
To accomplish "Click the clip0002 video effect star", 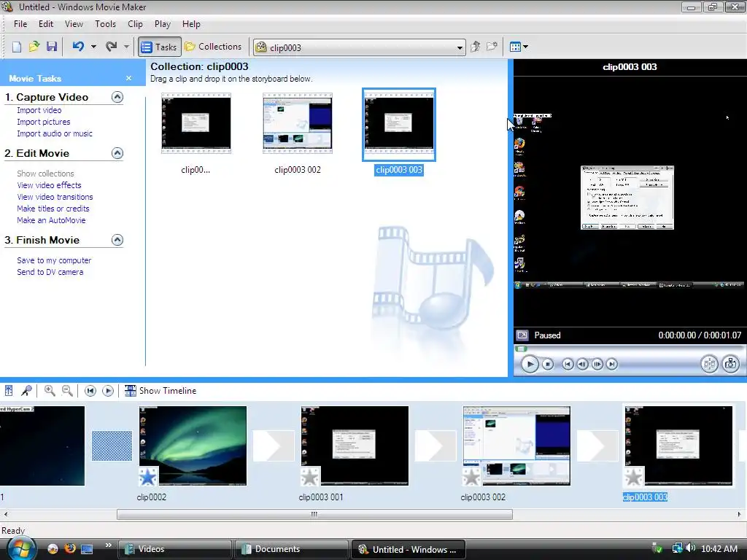I will (147, 477).
